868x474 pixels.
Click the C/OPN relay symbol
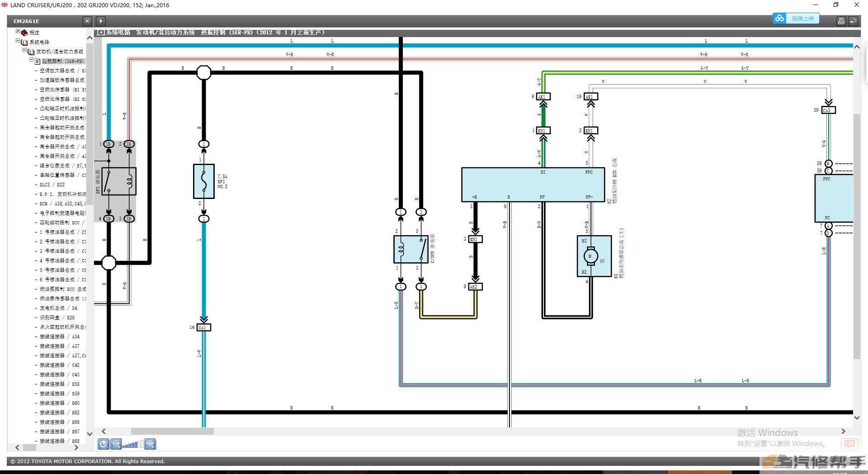point(411,249)
